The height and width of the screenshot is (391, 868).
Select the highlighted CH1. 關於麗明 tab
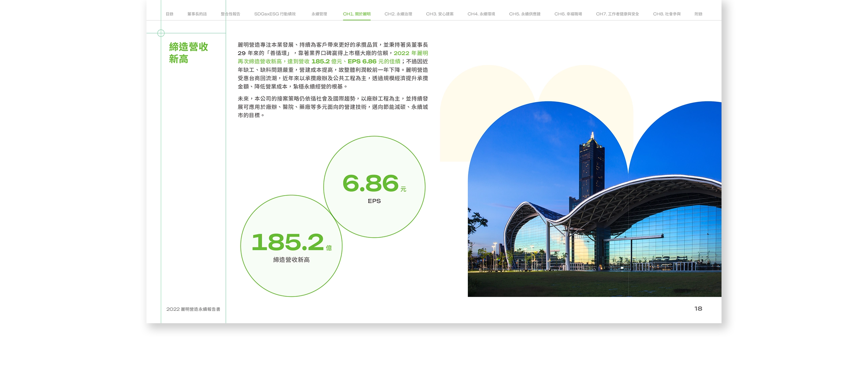pyautogui.click(x=357, y=14)
